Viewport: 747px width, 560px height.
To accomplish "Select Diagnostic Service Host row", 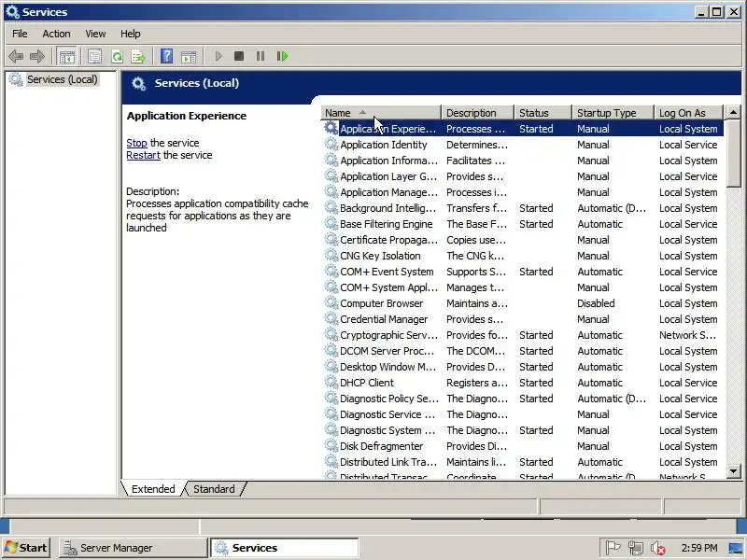I will point(523,414).
